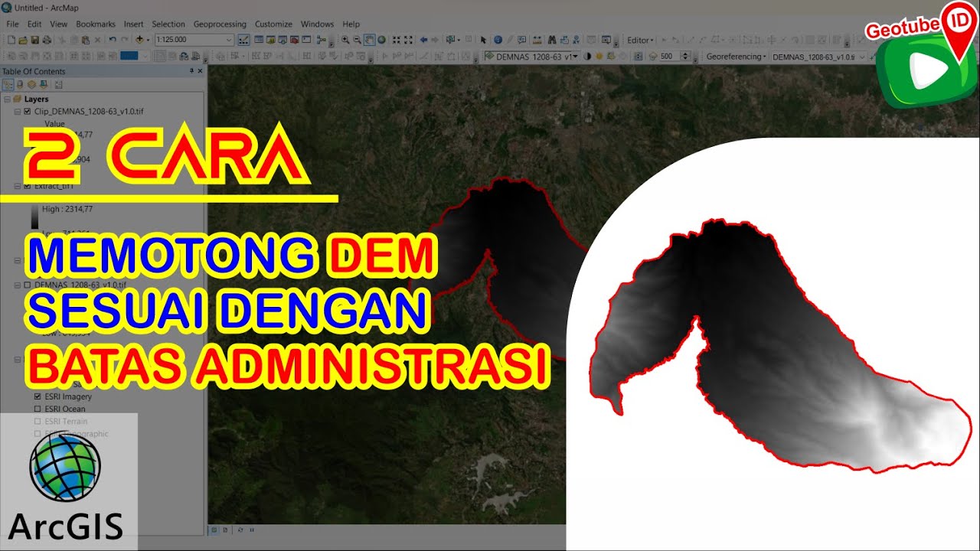This screenshot has width=980, height=551.
Task: Open the File menu
Action: [x=12, y=24]
